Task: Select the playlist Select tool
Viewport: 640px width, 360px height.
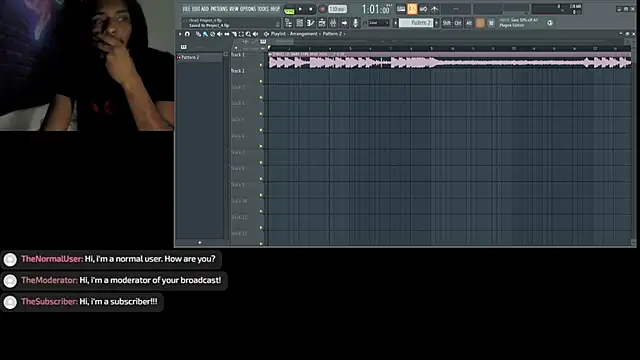Action: [x=241, y=34]
